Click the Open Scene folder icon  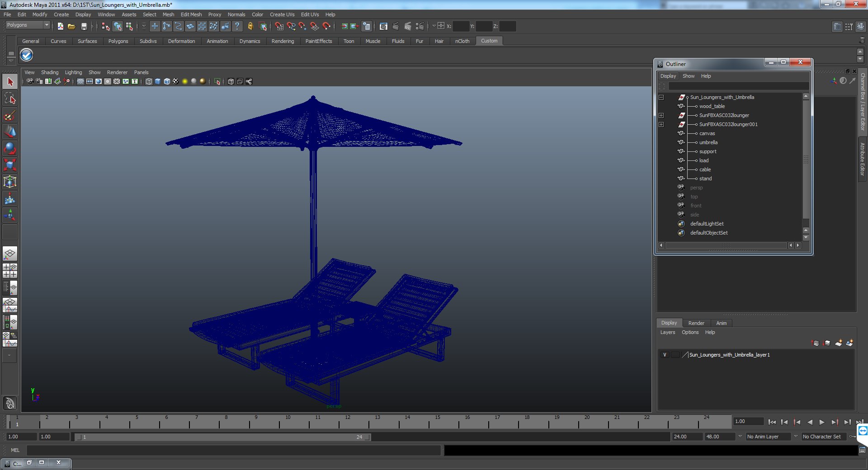pyautogui.click(x=71, y=26)
